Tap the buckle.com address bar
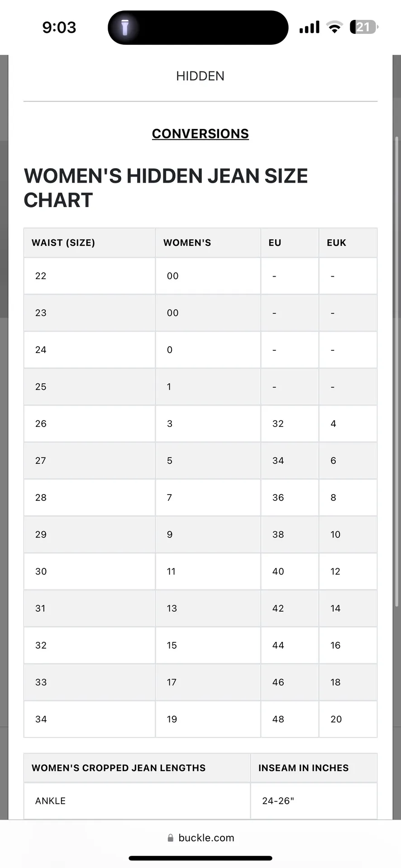The width and height of the screenshot is (401, 868). coord(206,838)
